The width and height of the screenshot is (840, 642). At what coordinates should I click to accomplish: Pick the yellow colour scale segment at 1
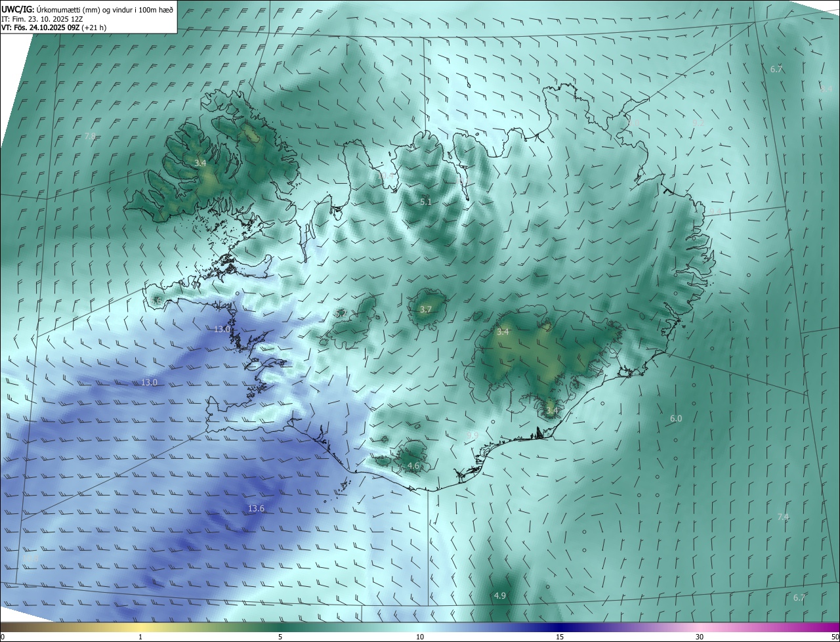click(140, 627)
